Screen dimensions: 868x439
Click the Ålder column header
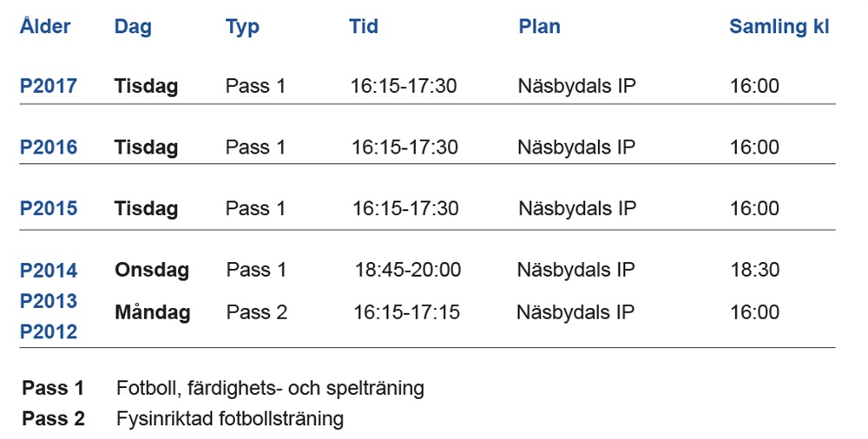(x=45, y=27)
